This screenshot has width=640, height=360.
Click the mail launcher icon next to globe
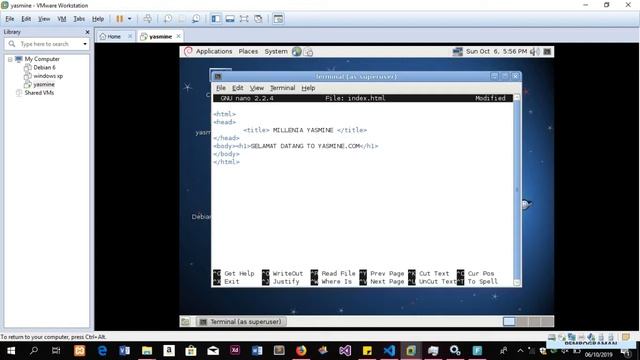pyautogui.click(x=309, y=51)
